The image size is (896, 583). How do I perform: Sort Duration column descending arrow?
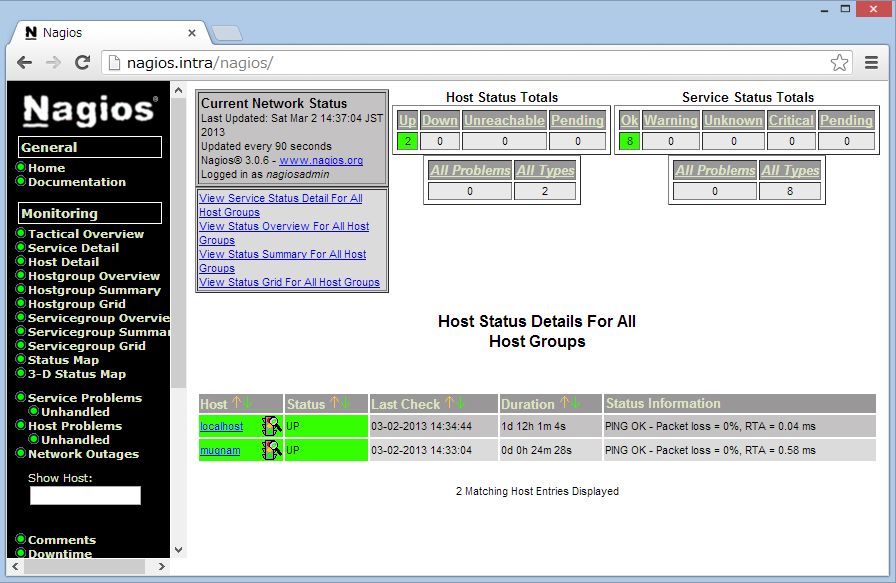[575, 402]
